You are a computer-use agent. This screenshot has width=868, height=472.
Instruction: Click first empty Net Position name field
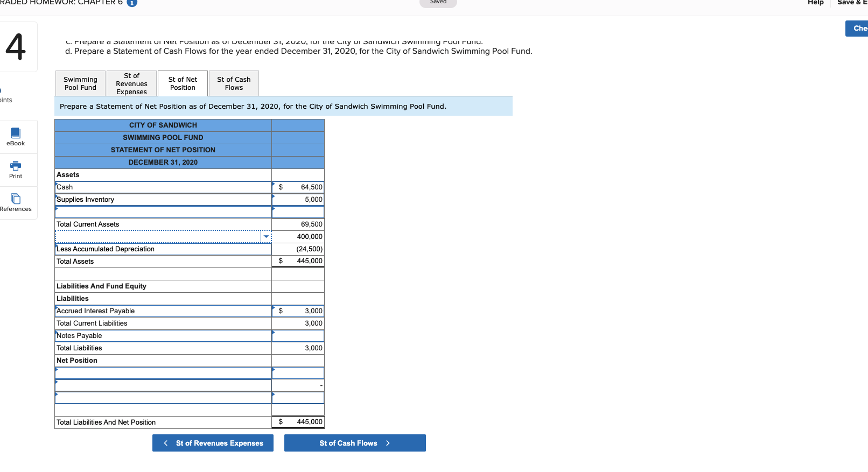pos(163,373)
